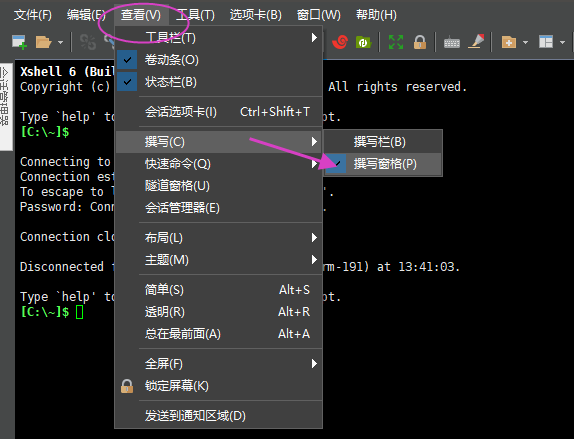Click the add folder icon
The image size is (574, 439).
pos(509,42)
